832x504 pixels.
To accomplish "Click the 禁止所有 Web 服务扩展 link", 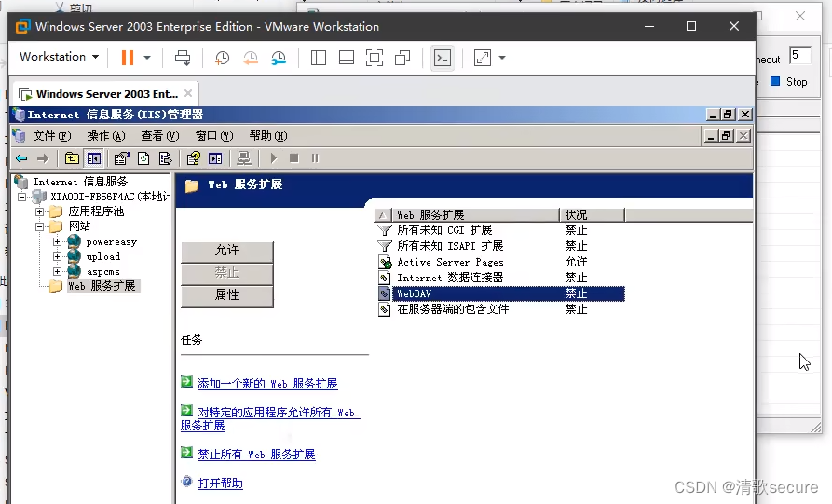I will [x=256, y=455].
